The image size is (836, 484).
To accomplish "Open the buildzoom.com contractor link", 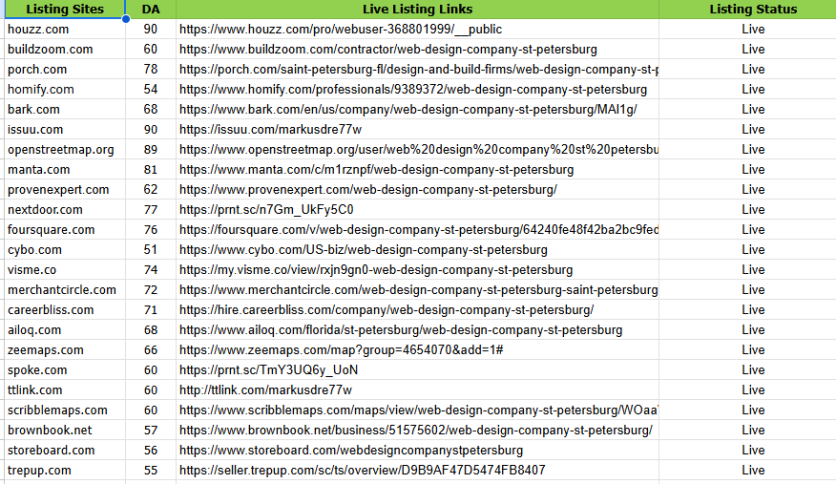I will tap(388, 50).
